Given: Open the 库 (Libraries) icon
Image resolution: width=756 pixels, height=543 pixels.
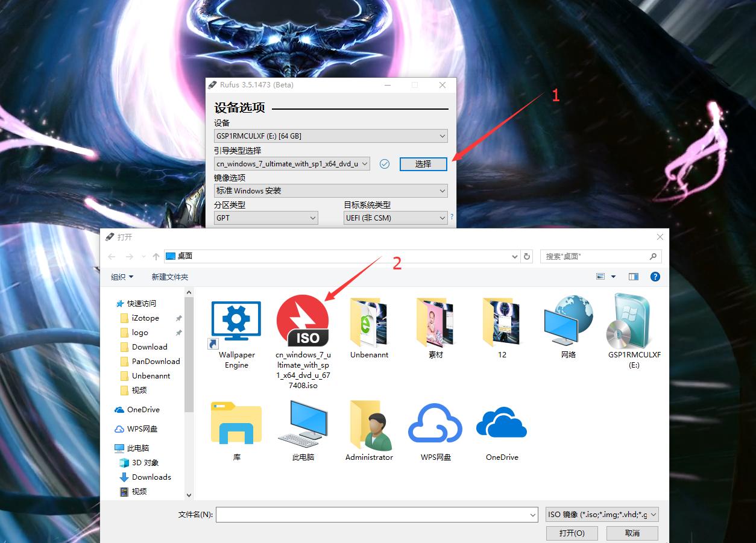Looking at the screenshot, I should (236, 424).
